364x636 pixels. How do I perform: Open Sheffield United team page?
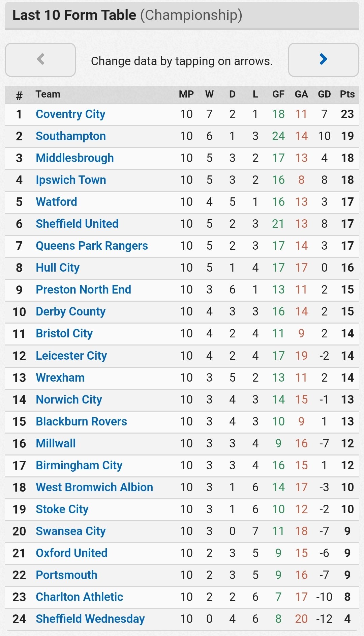[x=77, y=224]
